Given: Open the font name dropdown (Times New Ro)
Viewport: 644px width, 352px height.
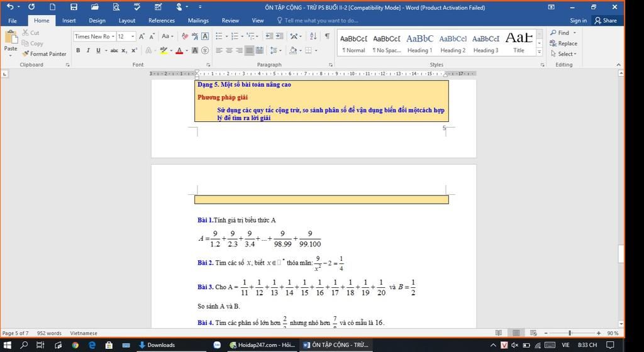Looking at the screenshot, I should pyautogui.click(x=113, y=36).
